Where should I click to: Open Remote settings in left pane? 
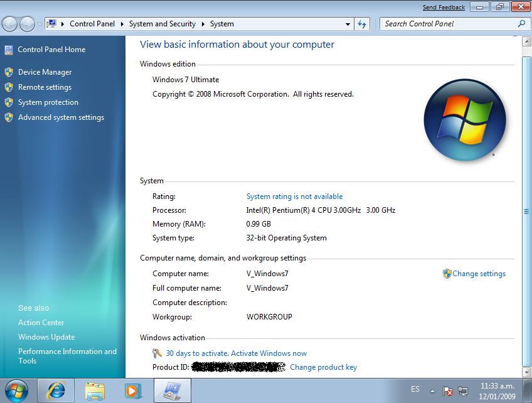(x=45, y=87)
